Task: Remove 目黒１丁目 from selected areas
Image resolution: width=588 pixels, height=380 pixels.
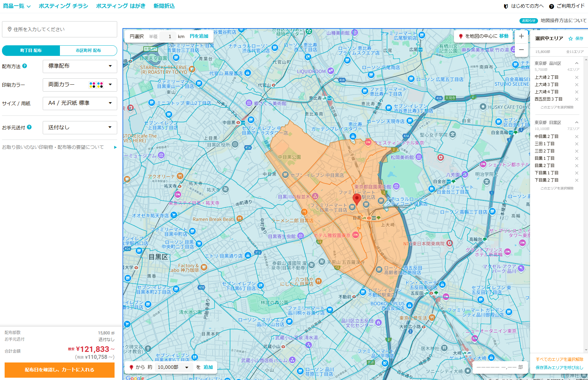Action: 576,158
